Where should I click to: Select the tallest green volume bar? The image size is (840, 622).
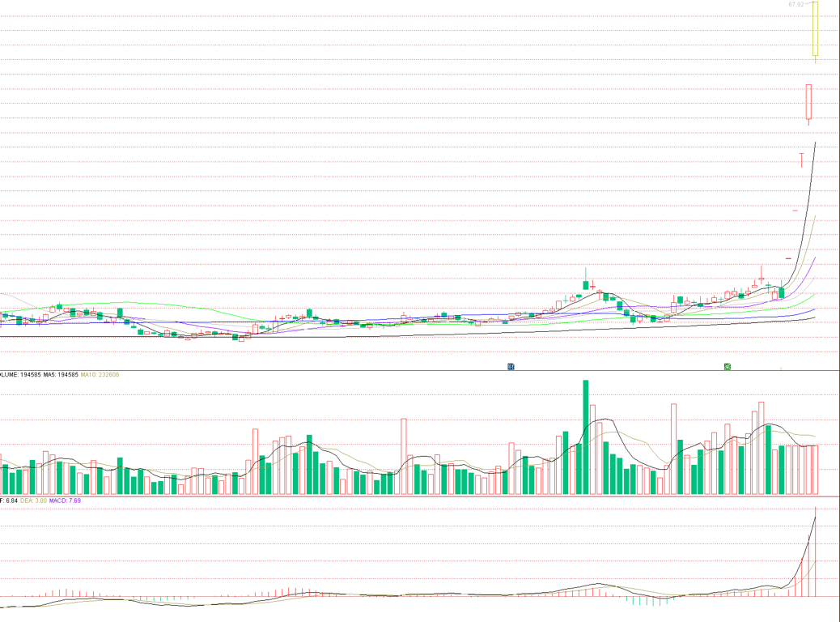pos(586,437)
